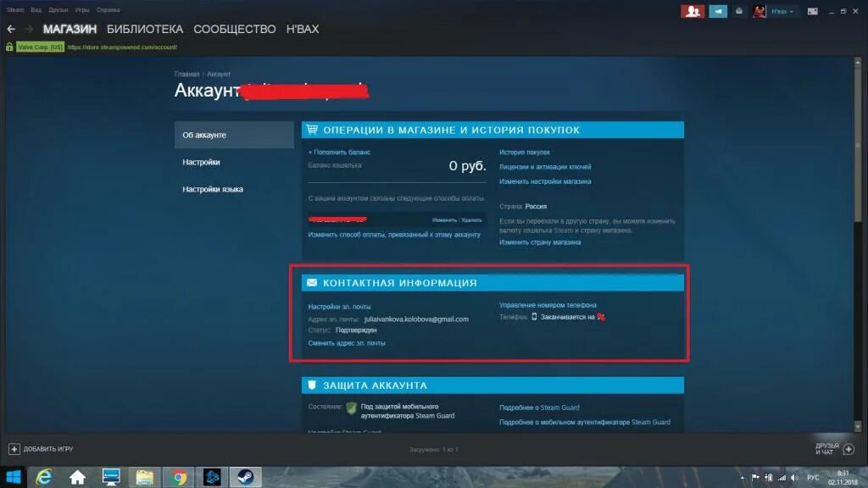Viewport: 868px width, 488px height.
Task: Click the green Steam Guard shield icon
Action: [x=352, y=409]
